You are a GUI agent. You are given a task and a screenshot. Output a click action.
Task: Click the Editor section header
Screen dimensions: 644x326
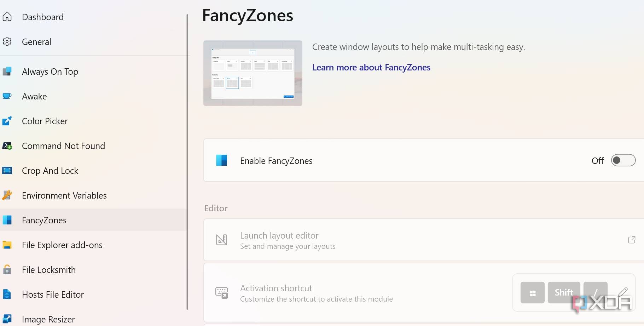(216, 208)
